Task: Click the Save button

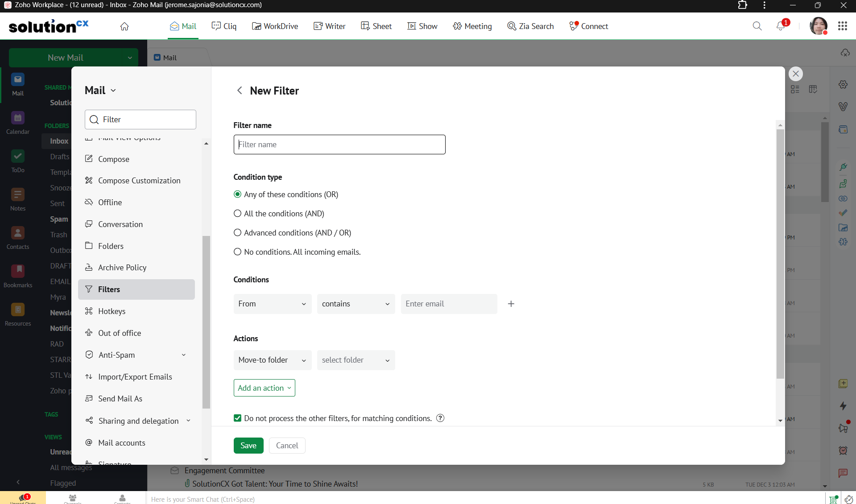Action: [x=248, y=446]
